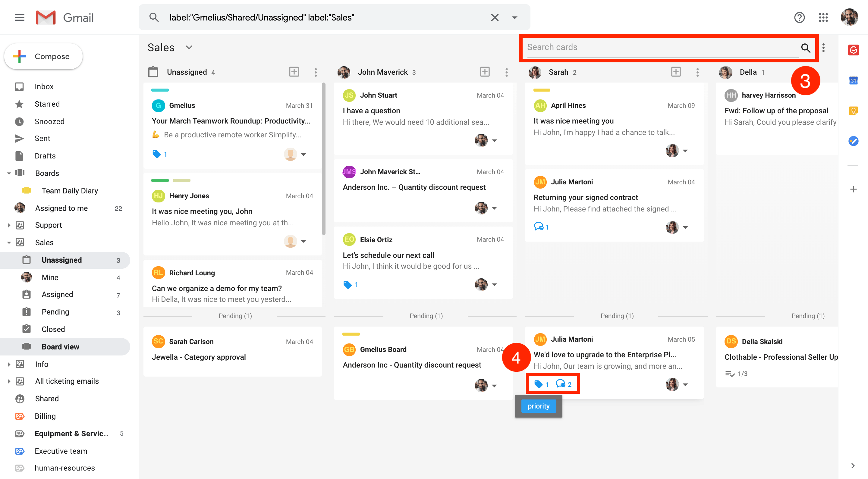Click green label swatch on Henry Jones card

tap(160, 180)
